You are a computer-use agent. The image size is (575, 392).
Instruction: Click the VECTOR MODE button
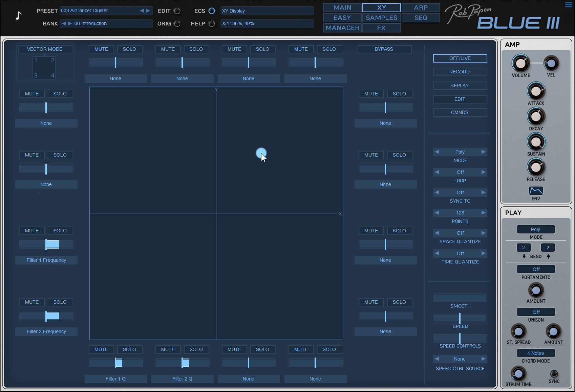pos(45,49)
